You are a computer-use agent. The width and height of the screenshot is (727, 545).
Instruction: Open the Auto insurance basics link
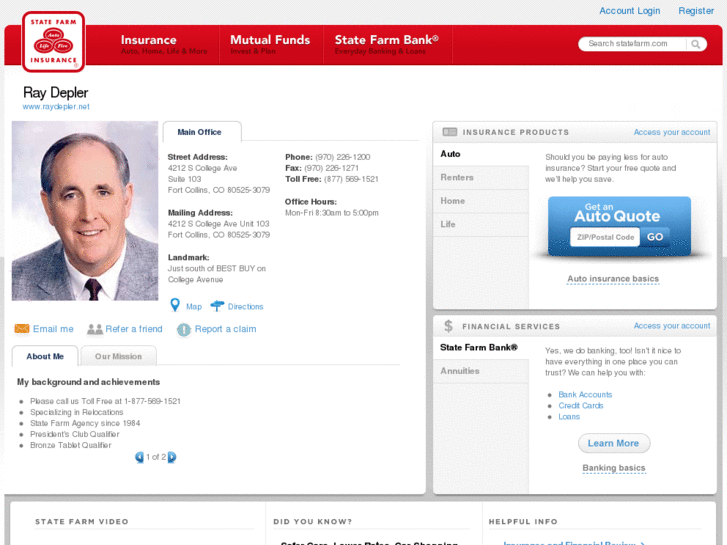pyautogui.click(x=613, y=279)
